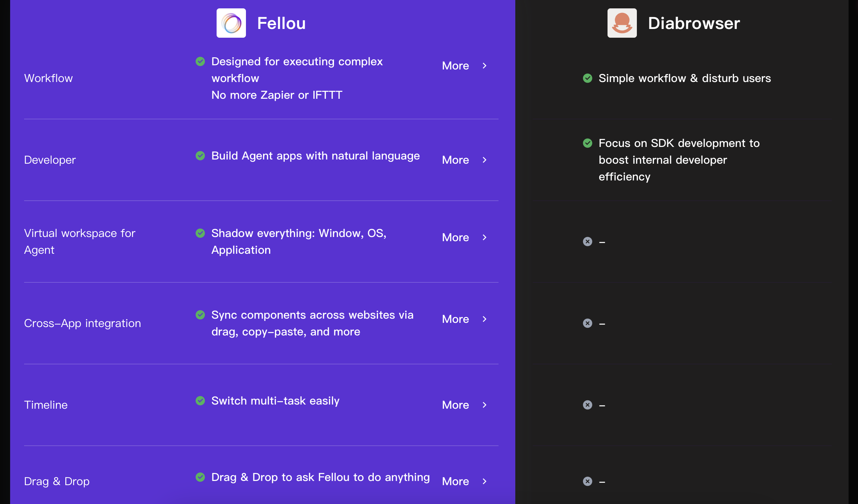Screen dimensions: 858x504
Task: Click green check beside Shadow everything
Action: click(x=200, y=233)
